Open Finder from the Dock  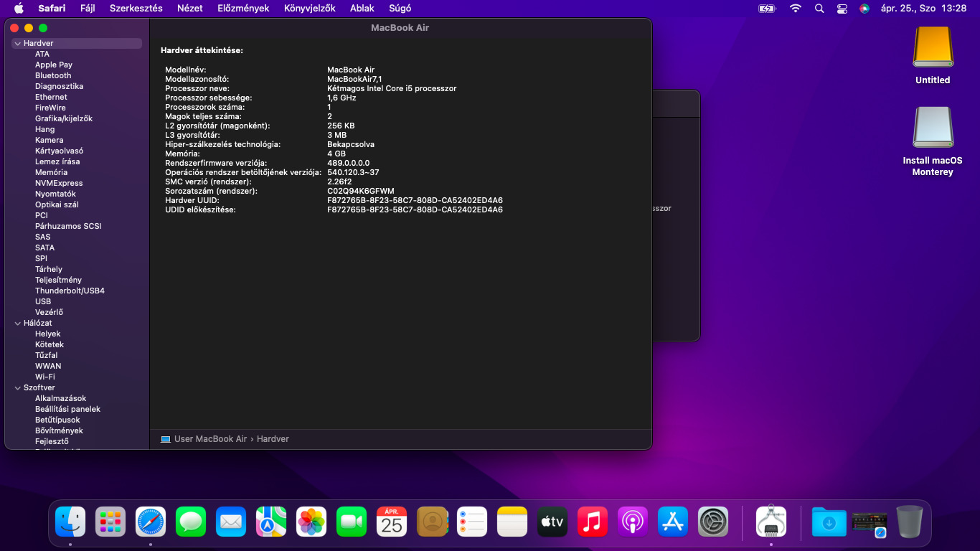(70, 522)
